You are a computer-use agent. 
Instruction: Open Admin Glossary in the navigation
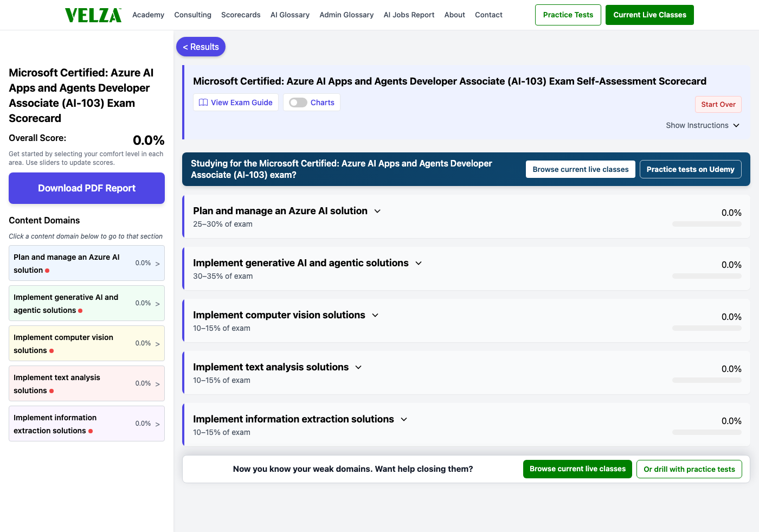click(x=346, y=15)
